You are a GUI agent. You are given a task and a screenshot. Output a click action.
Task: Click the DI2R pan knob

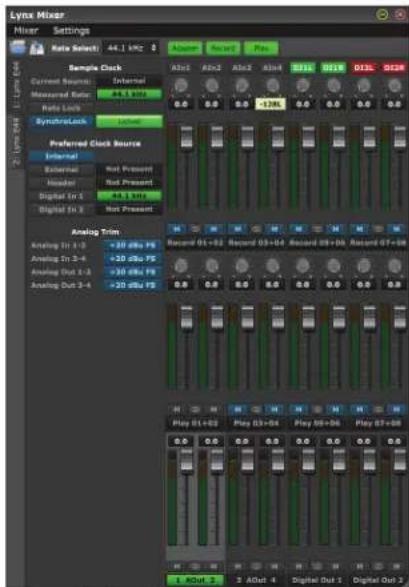point(394,86)
